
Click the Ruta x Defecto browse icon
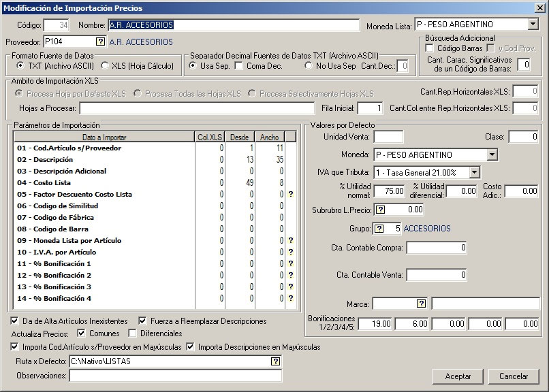click(275, 361)
